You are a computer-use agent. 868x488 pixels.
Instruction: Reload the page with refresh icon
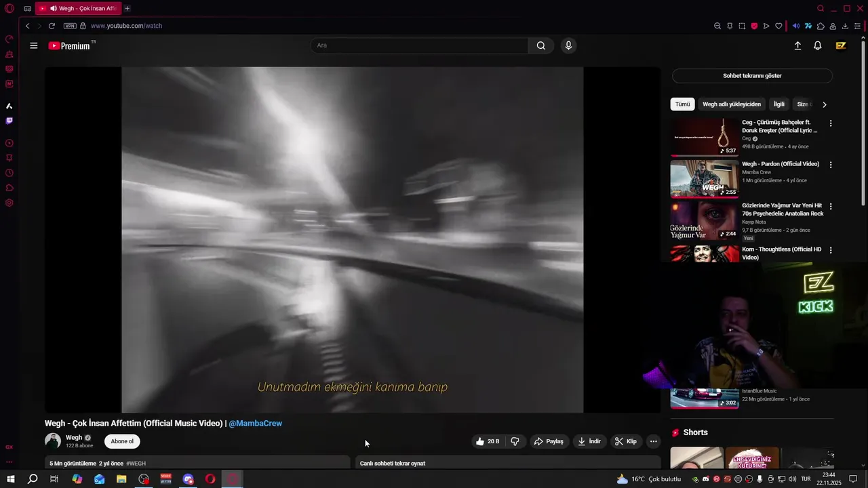[52, 26]
